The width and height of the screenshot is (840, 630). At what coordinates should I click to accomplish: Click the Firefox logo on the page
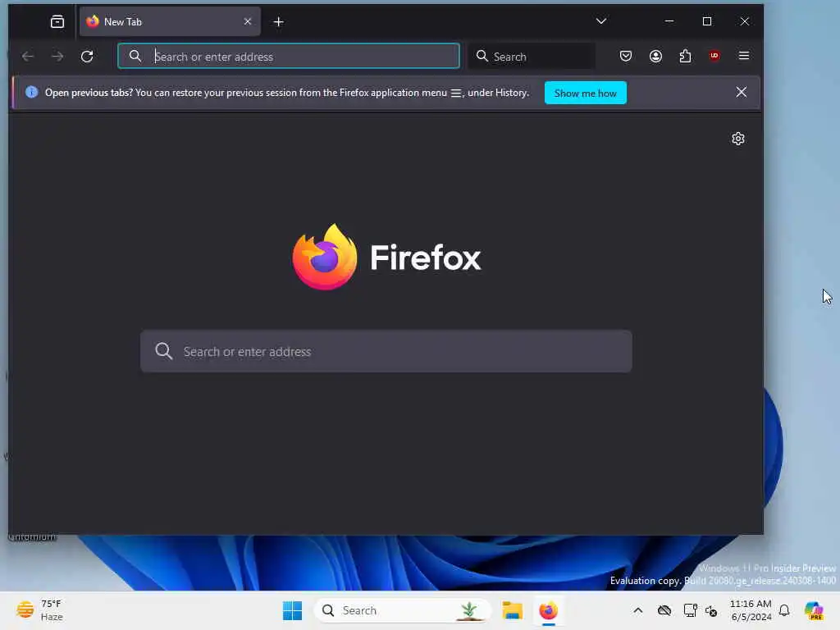[387, 257]
